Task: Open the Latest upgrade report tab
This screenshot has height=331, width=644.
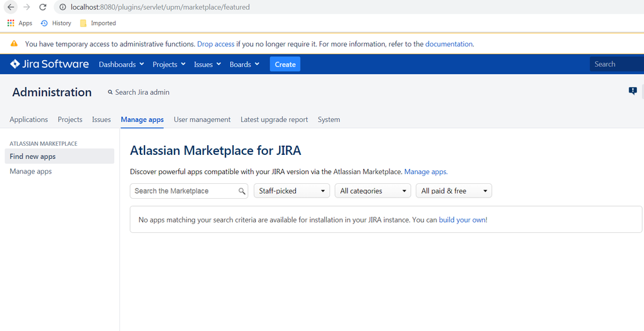Action: click(x=274, y=119)
